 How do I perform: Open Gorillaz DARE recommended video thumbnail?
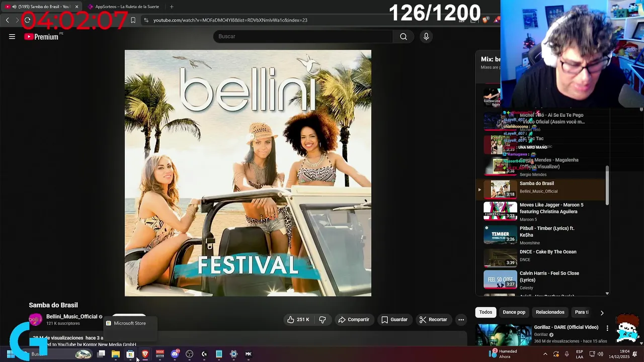tap(504, 335)
